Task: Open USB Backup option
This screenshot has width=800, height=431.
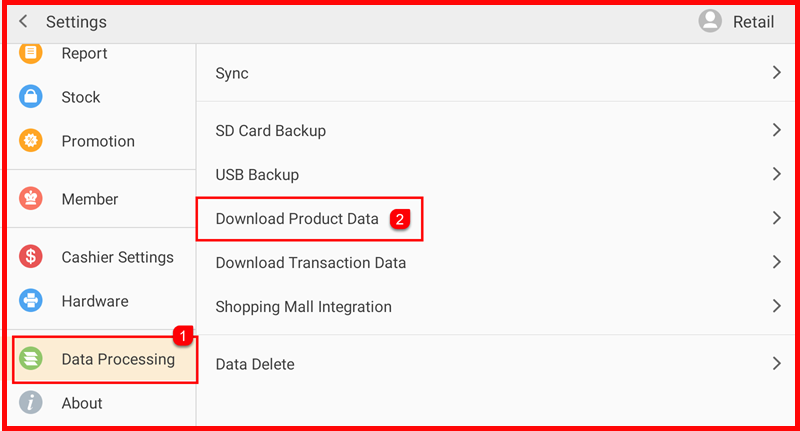Action: click(x=257, y=175)
